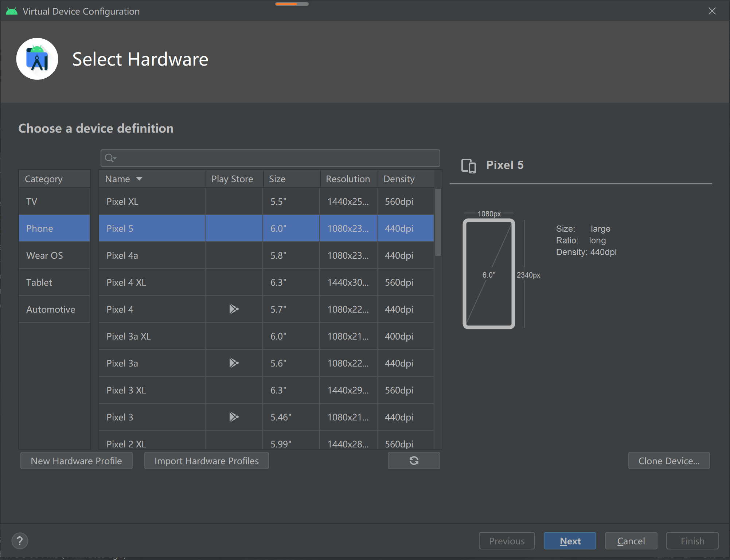730x560 pixels.
Task: Select the Pixel 4a device row
Action: 152,255
